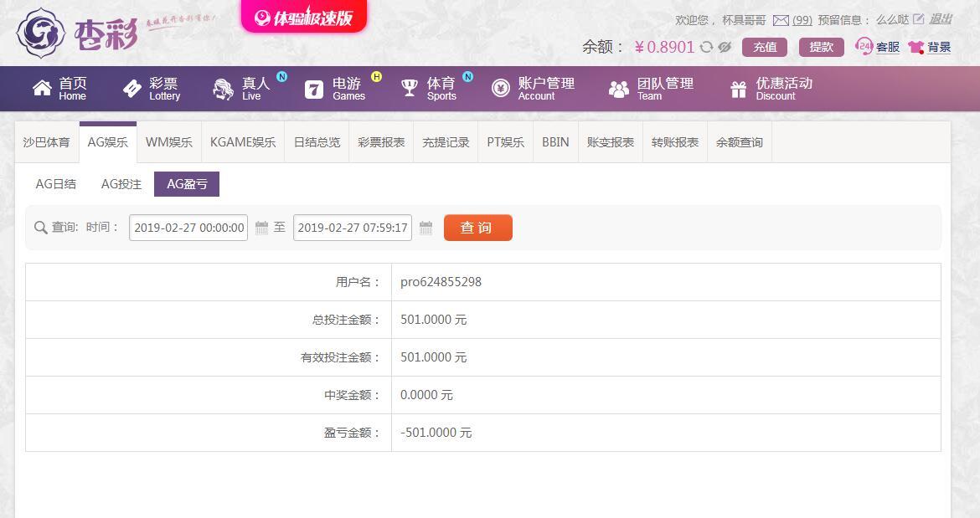Click the 24-hour customer service icon
The width and height of the screenshot is (980, 518).
click(864, 46)
